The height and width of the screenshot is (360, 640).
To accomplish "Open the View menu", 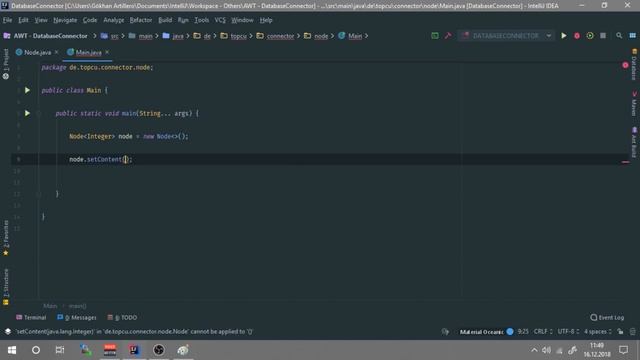I will (41, 20).
